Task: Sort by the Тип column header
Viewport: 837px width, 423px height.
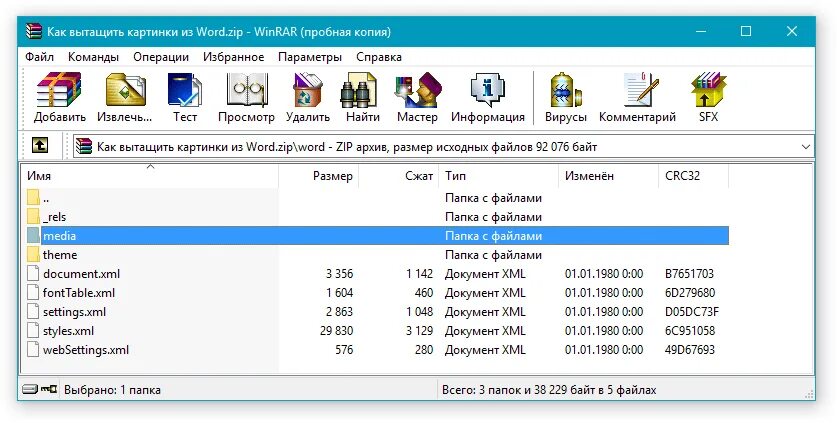Action: point(499,176)
